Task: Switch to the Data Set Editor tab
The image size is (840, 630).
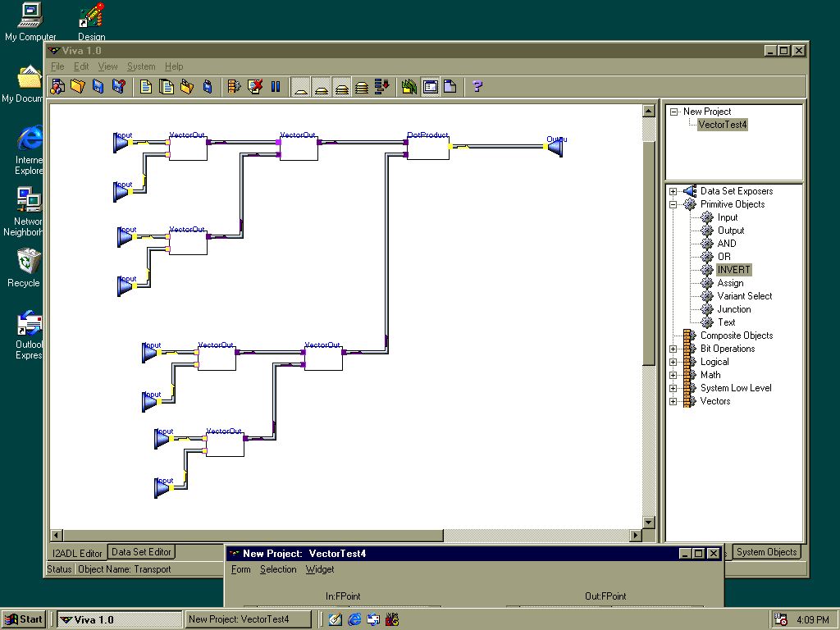Action: point(142,552)
